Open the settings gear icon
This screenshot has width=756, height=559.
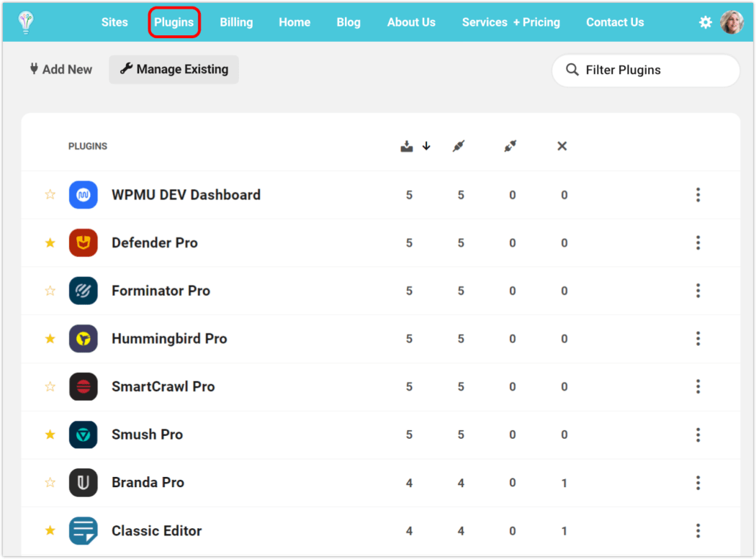[x=706, y=22]
